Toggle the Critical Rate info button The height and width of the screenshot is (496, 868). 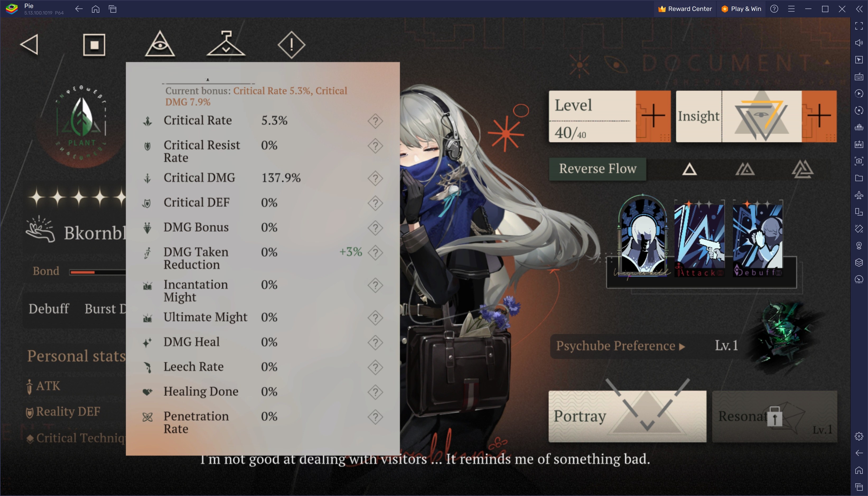click(x=375, y=120)
